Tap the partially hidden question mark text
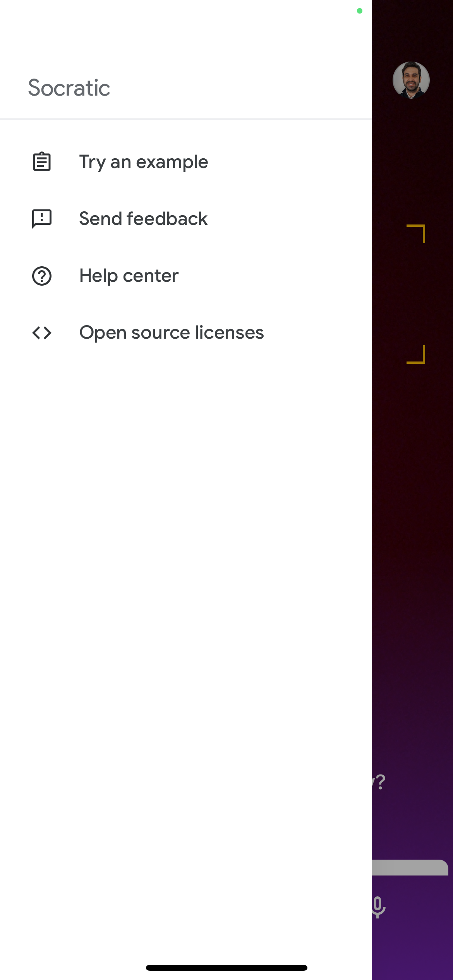 pyautogui.click(x=379, y=782)
